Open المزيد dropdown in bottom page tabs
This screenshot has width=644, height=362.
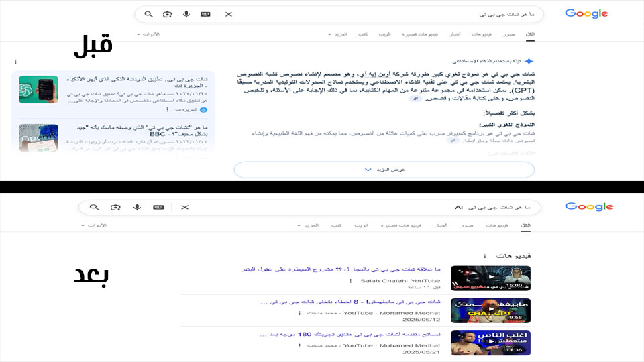(x=308, y=225)
